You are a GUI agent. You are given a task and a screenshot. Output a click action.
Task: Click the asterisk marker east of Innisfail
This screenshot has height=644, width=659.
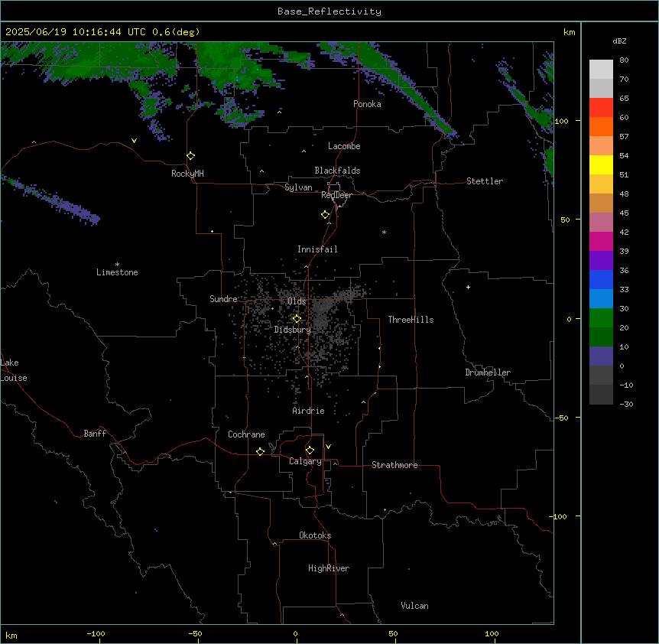[x=384, y=232]
